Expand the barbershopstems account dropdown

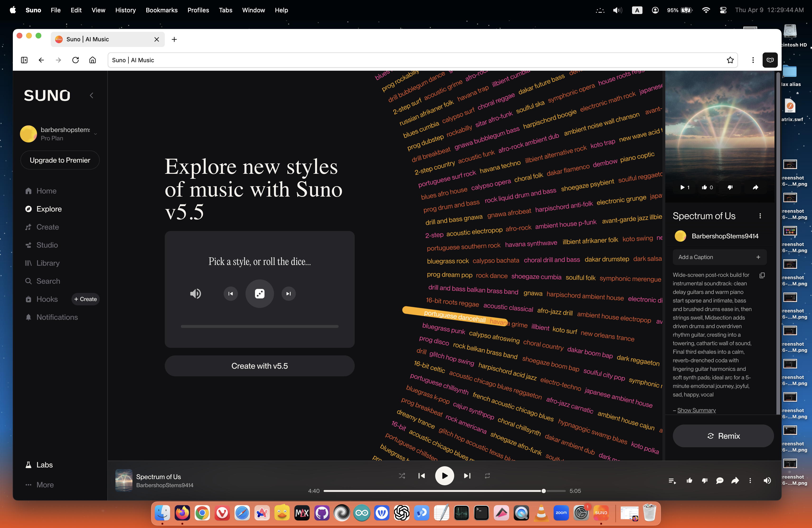95,134
